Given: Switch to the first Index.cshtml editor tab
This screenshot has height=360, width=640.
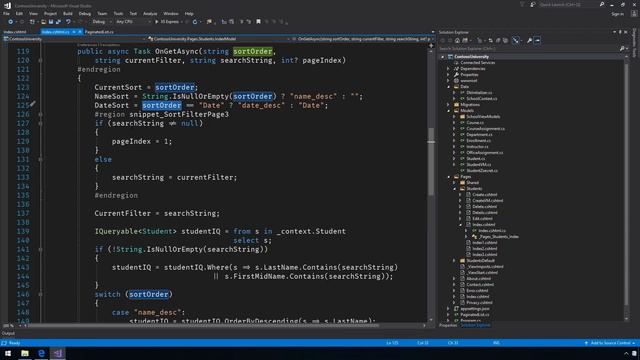Looking at the screenshot, I should click(15, 32).
